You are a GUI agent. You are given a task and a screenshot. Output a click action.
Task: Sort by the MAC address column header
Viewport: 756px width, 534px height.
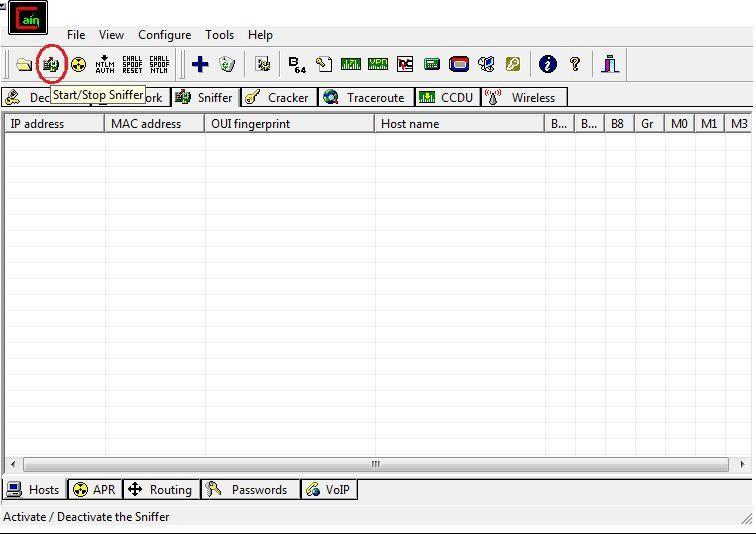(154, 124)
